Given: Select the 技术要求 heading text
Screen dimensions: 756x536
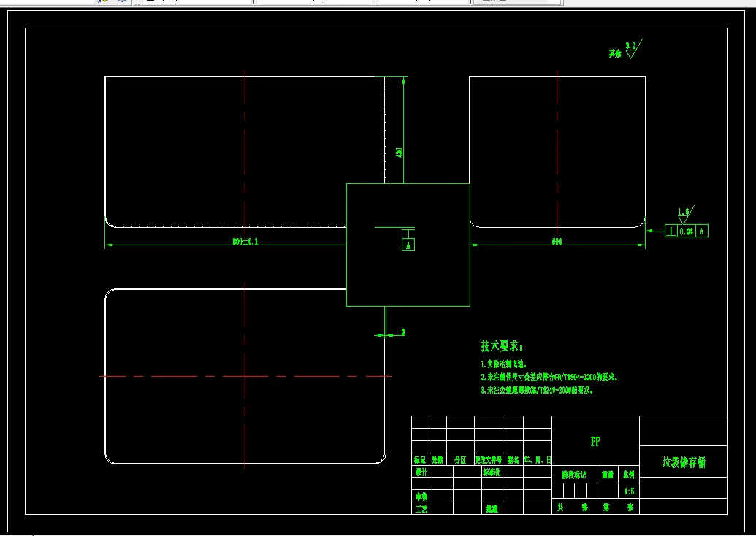Looking at the screenshot, I should coord(501,346).
